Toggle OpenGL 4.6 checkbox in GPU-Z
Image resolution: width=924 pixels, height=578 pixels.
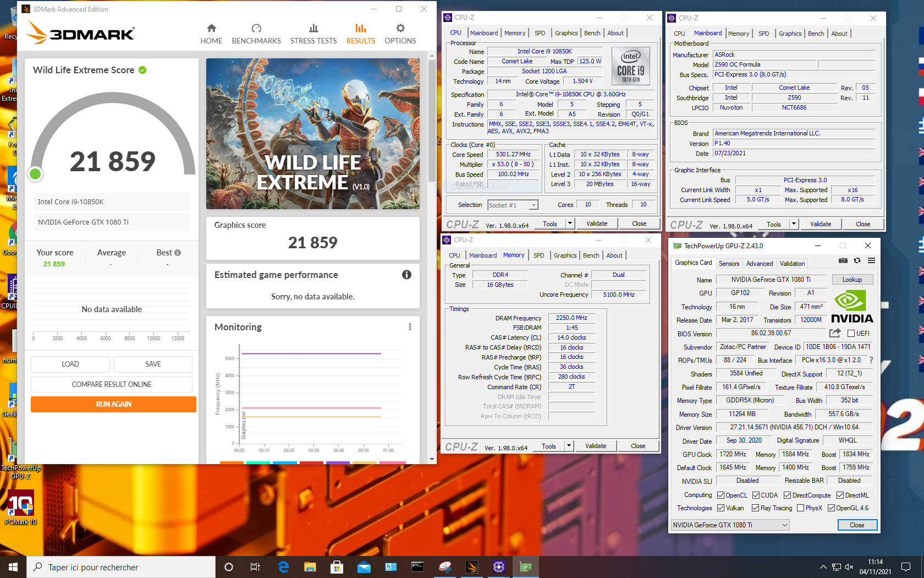tap(831, 508)
